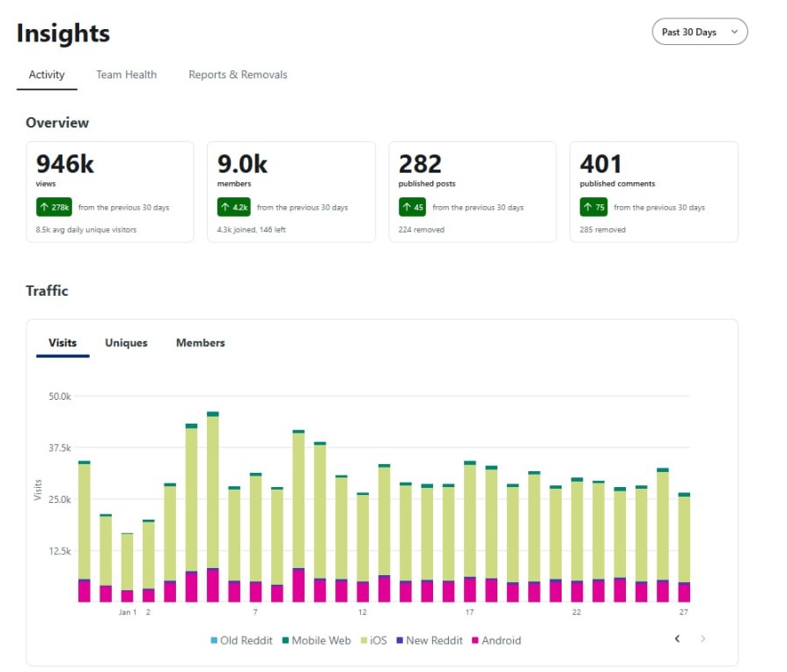Toggle Mobile Web legend series
The width and height of the screenshot is (787, 672).
tap(316, 640)
